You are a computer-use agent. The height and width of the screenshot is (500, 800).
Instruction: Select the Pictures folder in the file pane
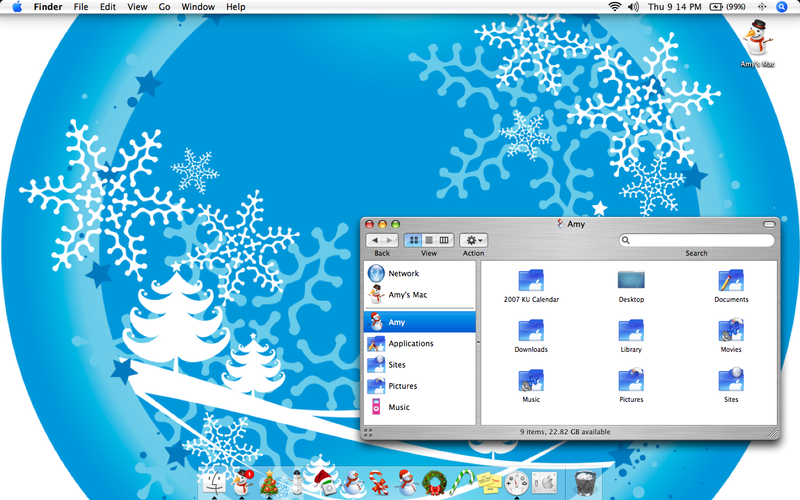(x=631, y=380)
